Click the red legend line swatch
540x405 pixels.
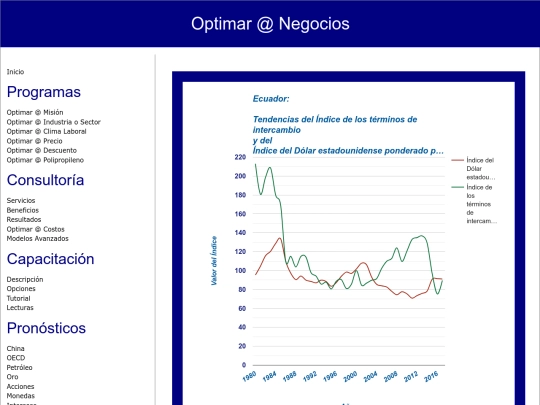[x=457, y=160]
